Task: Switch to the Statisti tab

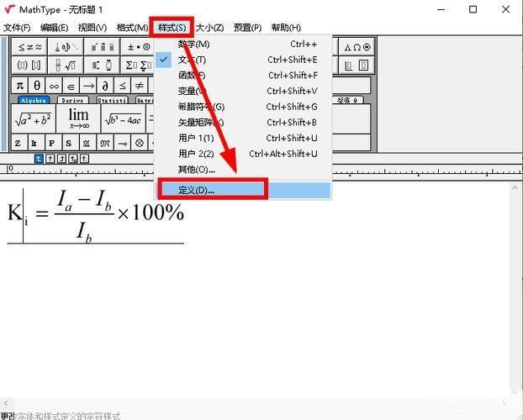Action: [x=112, y=100]
